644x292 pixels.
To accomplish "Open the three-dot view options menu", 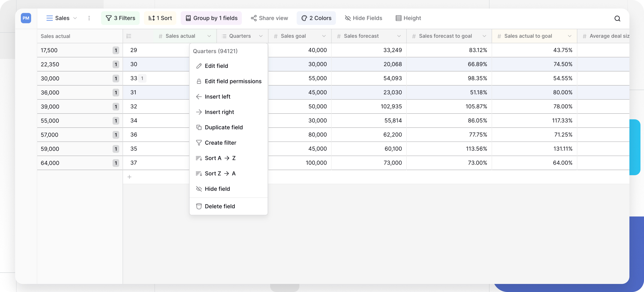I will pyautogui.click(x=89, y=18).
